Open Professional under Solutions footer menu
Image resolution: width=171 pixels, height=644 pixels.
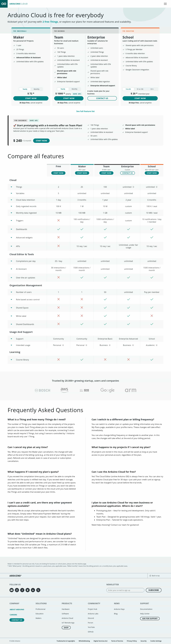tap(40, 609)
